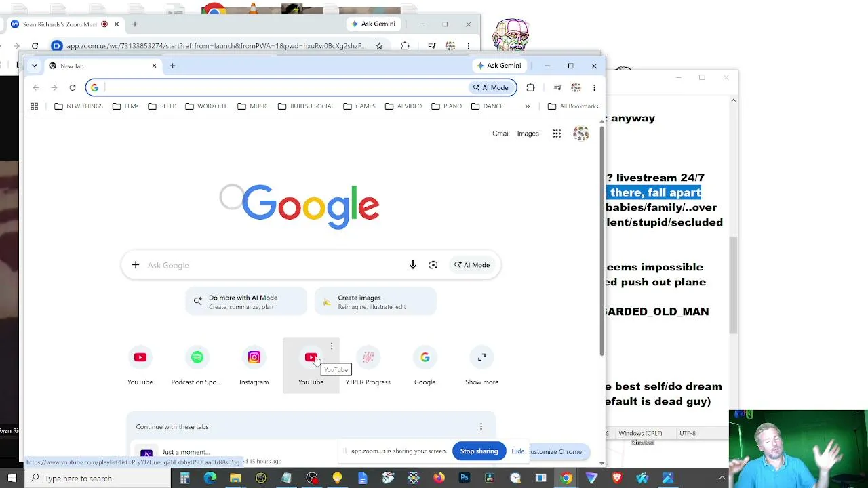Open a new tab with the plus button beside New Tab
Screen dimensions: 868x488
pyautogui.click(x=172, y=66)
